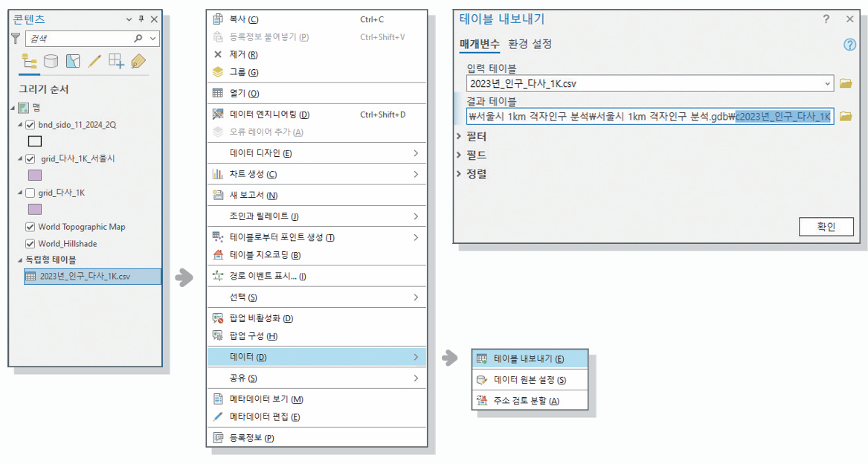Click the 그룹 (G) group entry

pyautogui.click(x=317, y=72)
